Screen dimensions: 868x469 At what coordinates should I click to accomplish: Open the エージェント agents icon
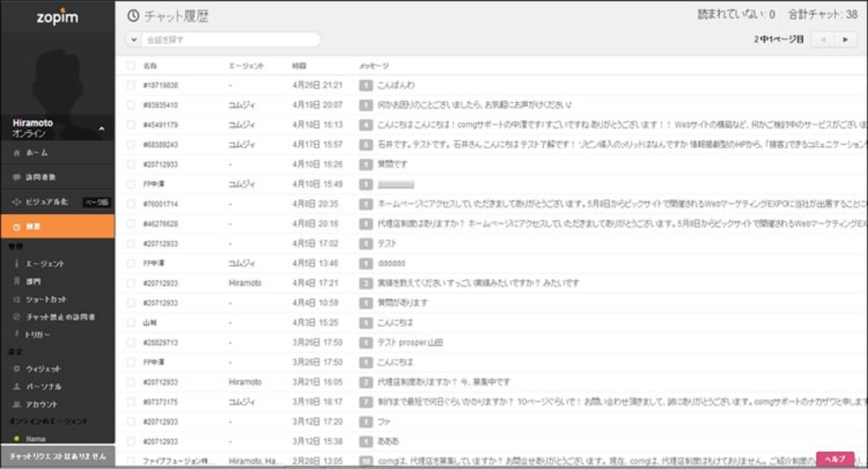point(17,263)
